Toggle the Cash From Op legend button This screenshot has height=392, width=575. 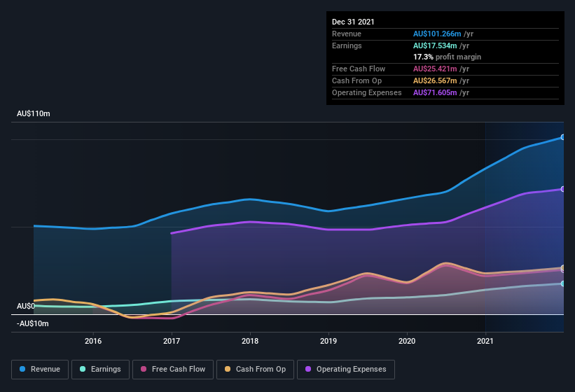click(x=255, y=370)
